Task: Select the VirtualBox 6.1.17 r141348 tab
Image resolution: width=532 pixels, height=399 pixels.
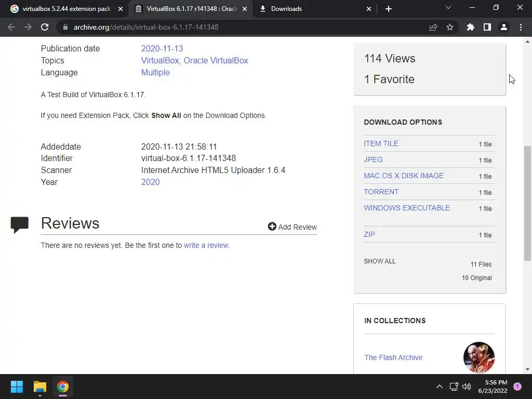Action: tap(190, 9)
